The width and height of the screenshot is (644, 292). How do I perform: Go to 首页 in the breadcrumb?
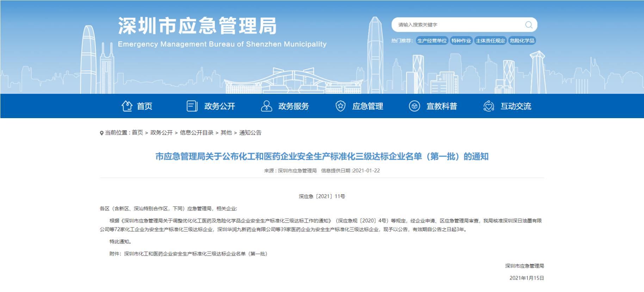[137, 133]
